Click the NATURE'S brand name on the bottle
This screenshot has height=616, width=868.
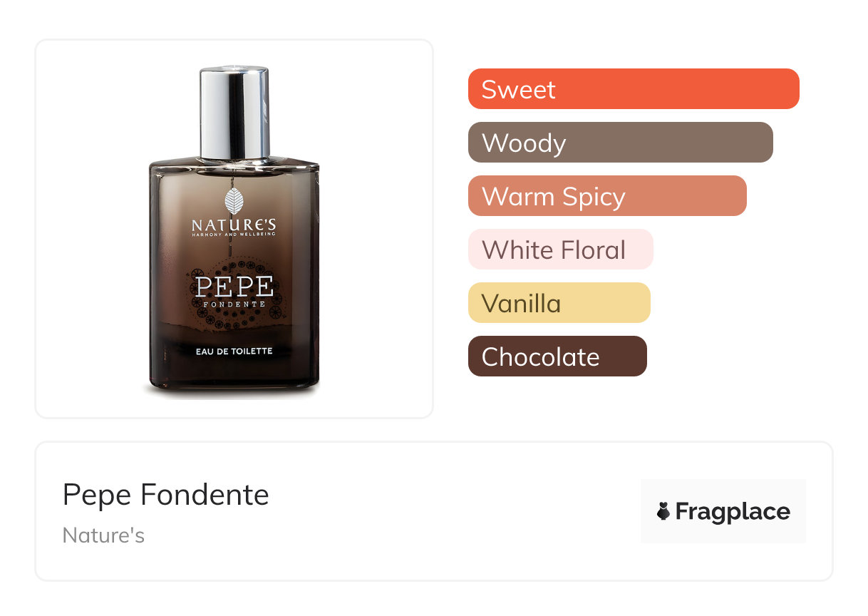tap(234, 225)
